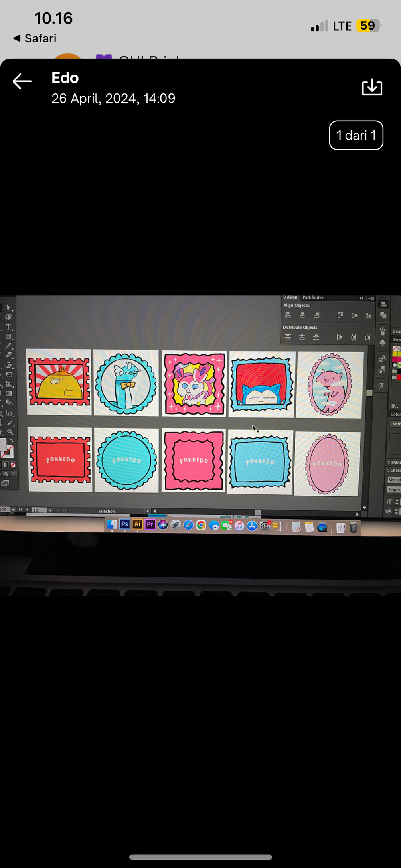This screenshot has height=868, width=401.
Task: Click the horizontal scrollbar right arrow
Action: [358, 514]
